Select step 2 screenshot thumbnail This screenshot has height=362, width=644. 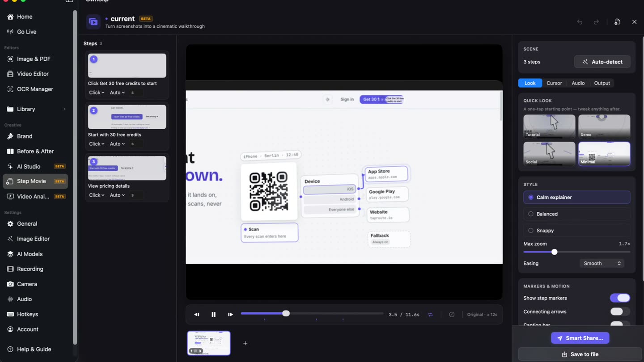[x=127, y=117]
